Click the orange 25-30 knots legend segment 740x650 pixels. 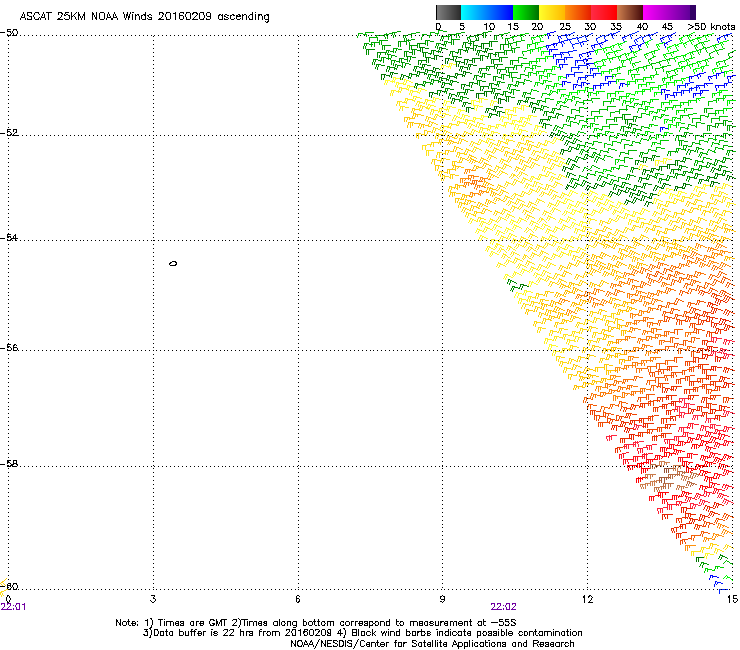pyautogui.click(x=578, y=12)
